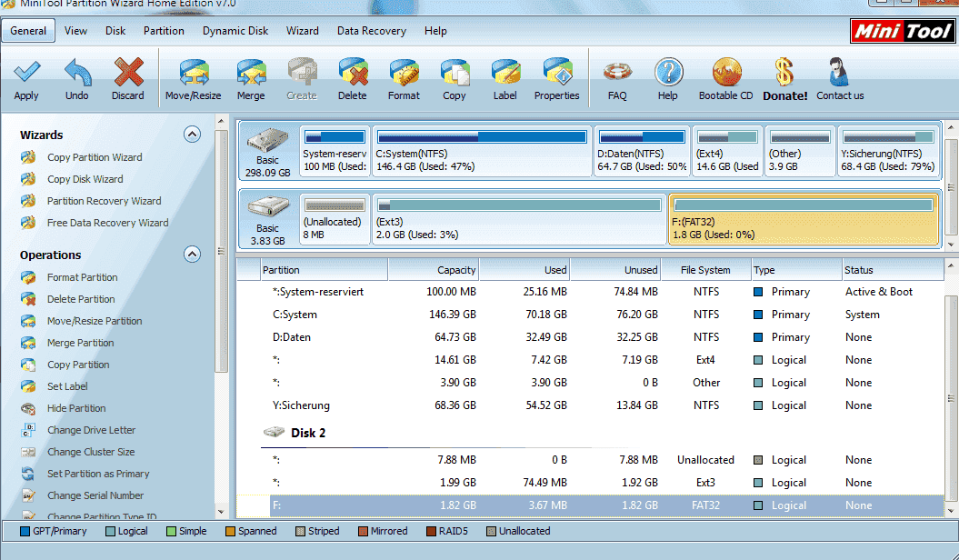Click Merge Partition in sidebar

pyautogui.click(x=80, y=343)
